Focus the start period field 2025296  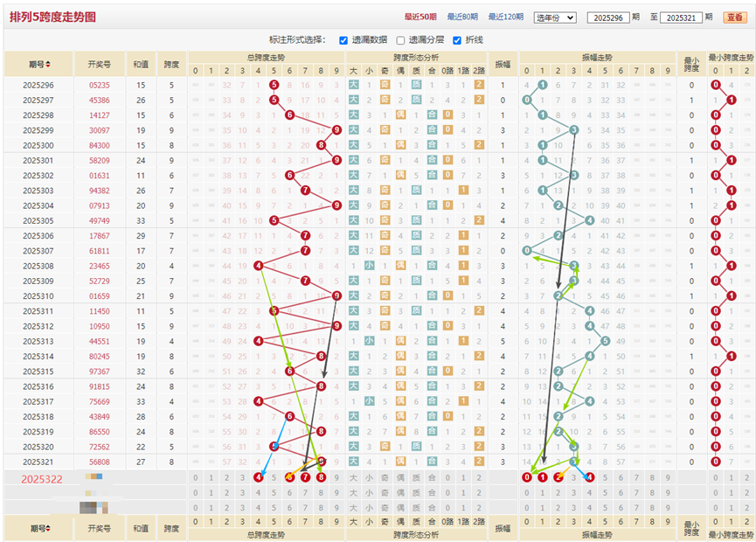608,17
